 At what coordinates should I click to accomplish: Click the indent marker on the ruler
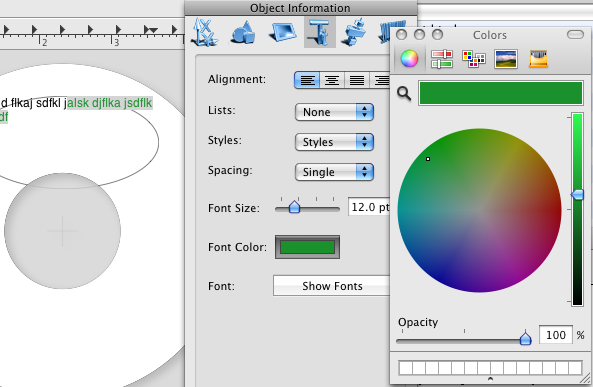tap(153, 30)
